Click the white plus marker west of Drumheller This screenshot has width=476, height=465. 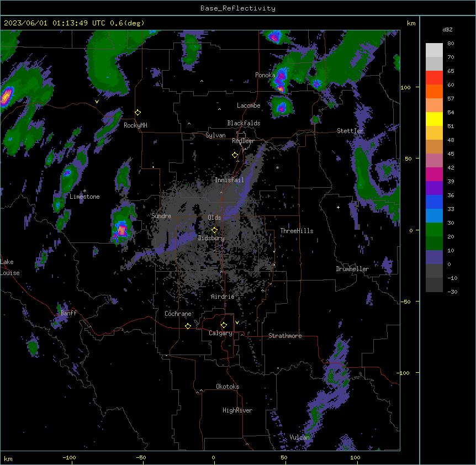coord(338,207)
